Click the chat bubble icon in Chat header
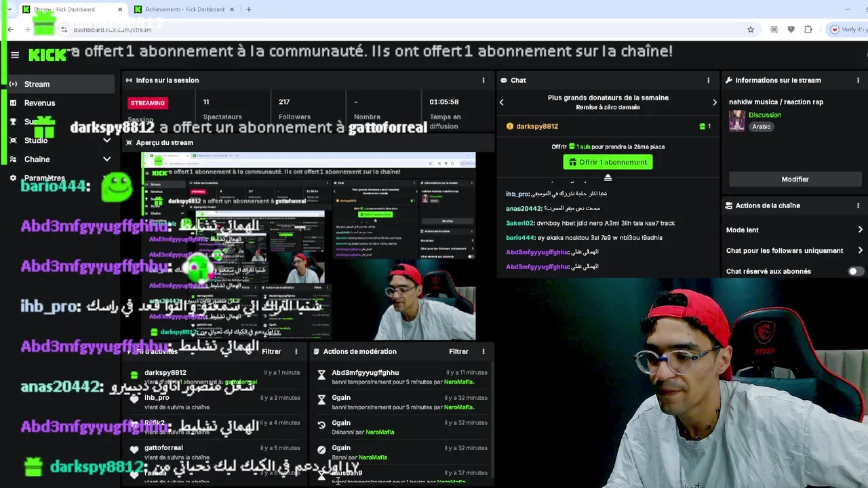The image size is (868, 488). [504, 80]
